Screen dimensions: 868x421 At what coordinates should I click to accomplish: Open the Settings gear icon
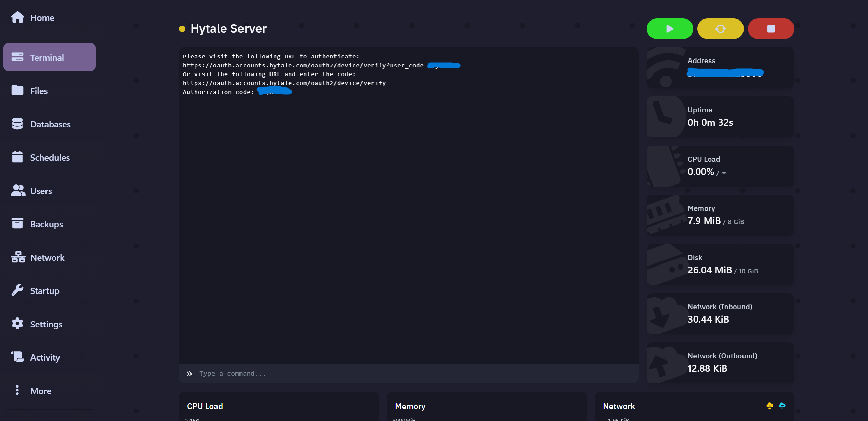(x=17, y=324)
